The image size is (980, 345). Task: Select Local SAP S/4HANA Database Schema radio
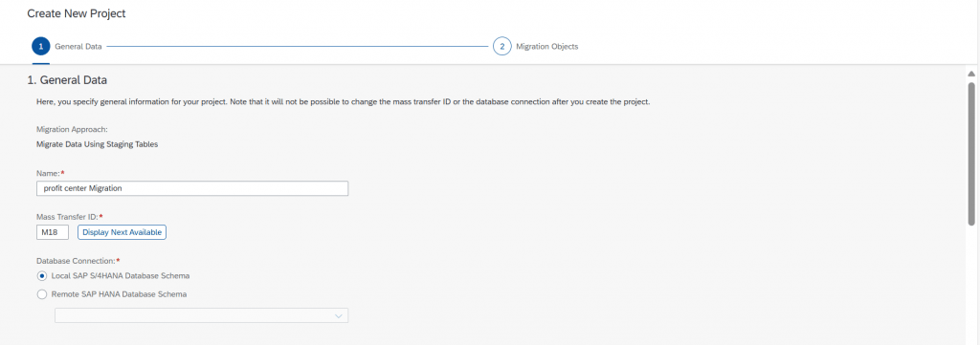click(x=42, y=275)
